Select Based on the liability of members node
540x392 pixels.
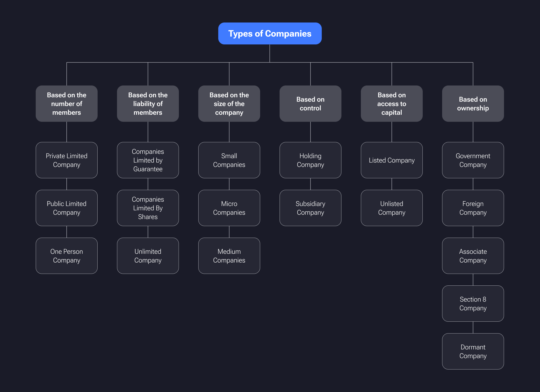point(148,103)
